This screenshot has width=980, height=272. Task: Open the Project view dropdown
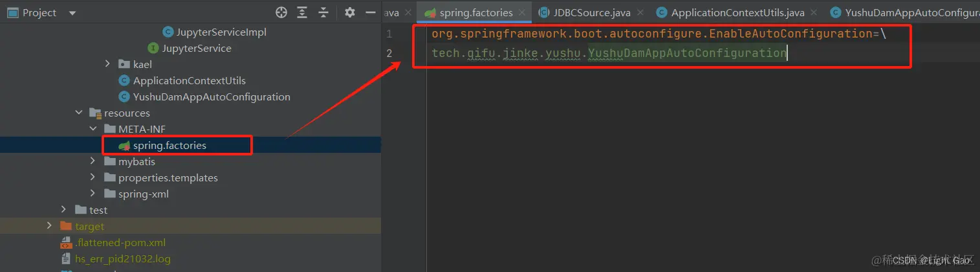pyautogui.click(x=72, y=12)
